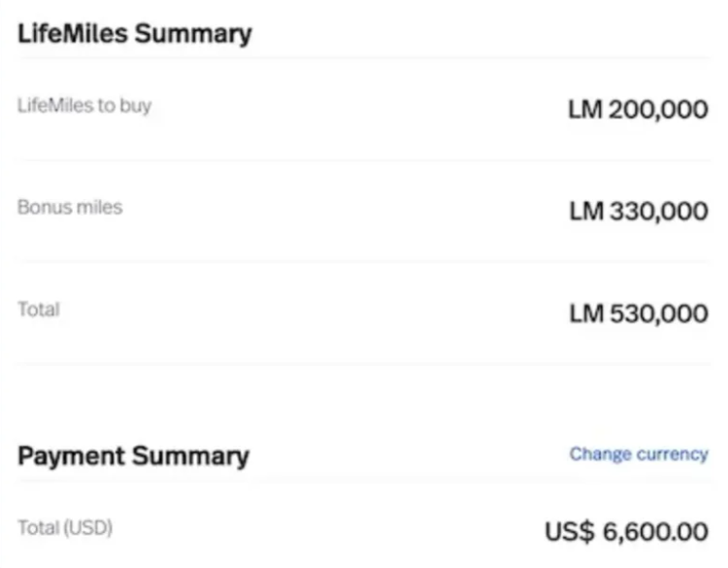The image size is (728, 568).
Task: Click the divider line under LifeMiles Summary heading
Action: 363,58
